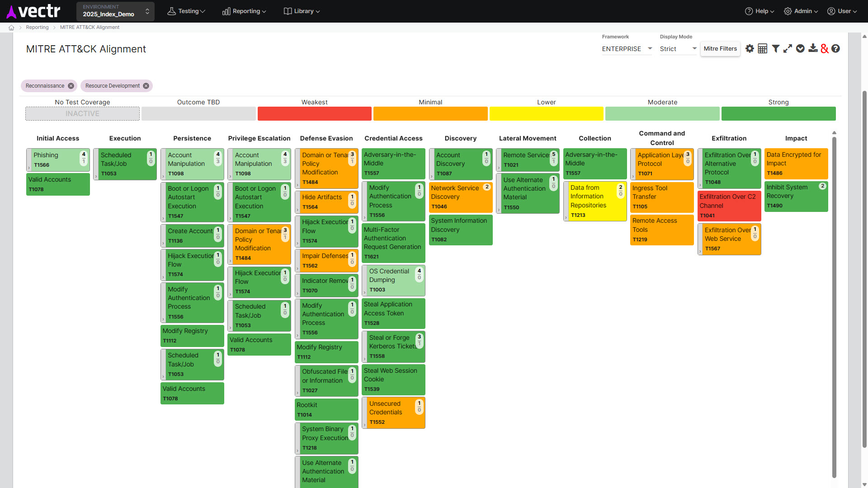
Task: Toggle the INACTIVE No Test Coverage legend
Action: pyautogui.click(x=82, y=114)
